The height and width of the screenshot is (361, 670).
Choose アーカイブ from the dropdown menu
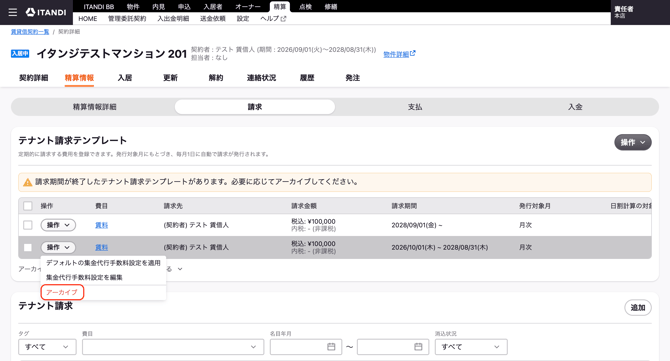tap(62, 292)
